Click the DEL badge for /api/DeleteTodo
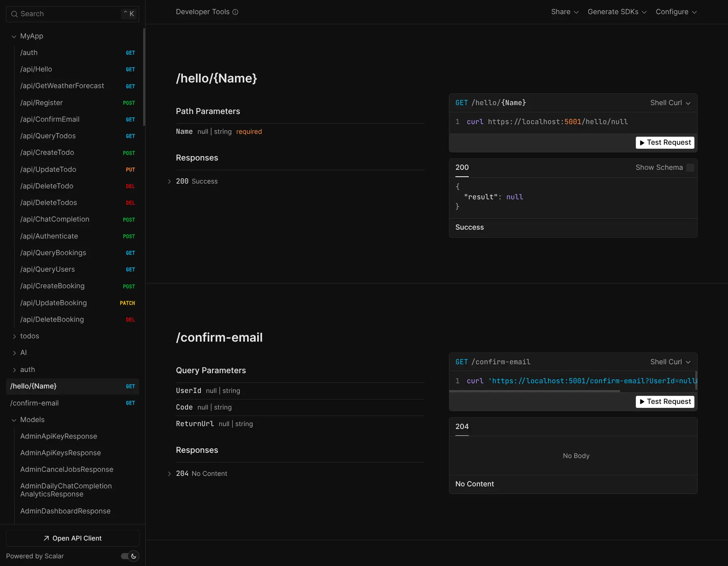 130,186
